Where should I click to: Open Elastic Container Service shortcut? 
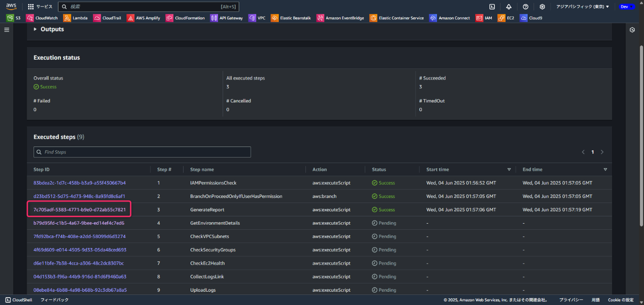[x=397, y=18]
